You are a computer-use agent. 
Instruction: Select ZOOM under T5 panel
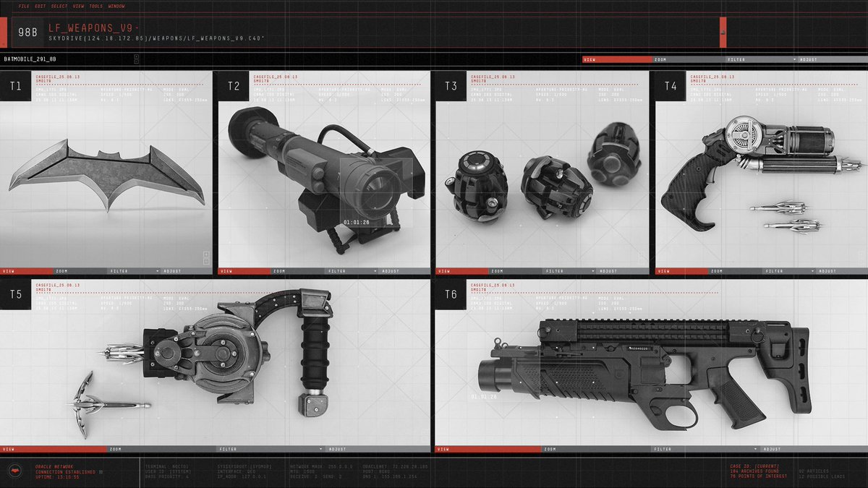(162, 449)
